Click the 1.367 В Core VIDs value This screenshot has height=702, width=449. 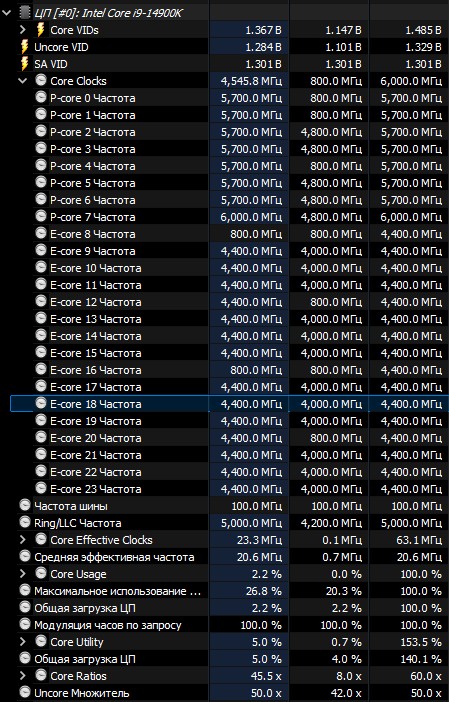point(263,30)
